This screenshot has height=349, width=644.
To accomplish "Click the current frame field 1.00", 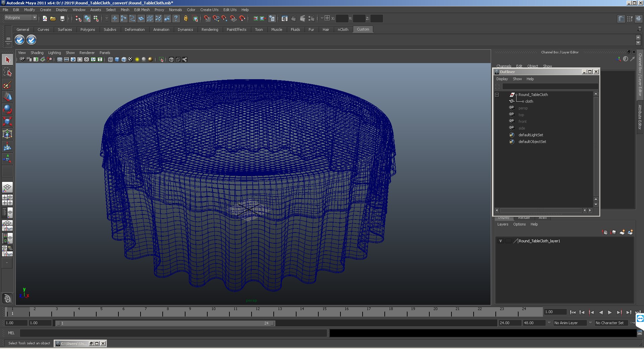I will [x=555, y=312].
